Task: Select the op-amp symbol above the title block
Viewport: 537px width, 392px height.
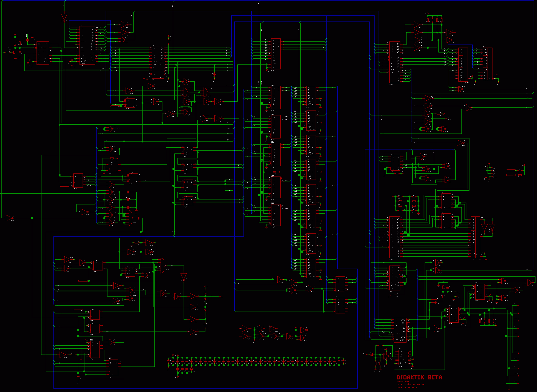Action: click(x=386, y=356)
